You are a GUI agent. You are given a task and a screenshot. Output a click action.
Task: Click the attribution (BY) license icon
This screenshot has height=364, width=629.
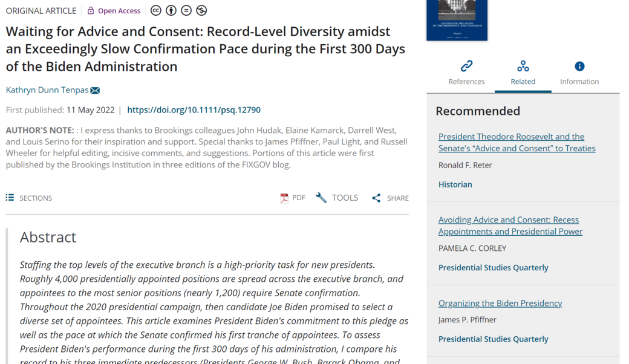click(171, 10)
